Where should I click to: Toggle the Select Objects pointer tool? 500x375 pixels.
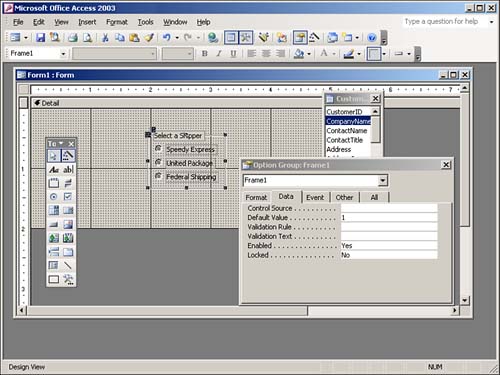pyautogui.click(x=54, y=155)
